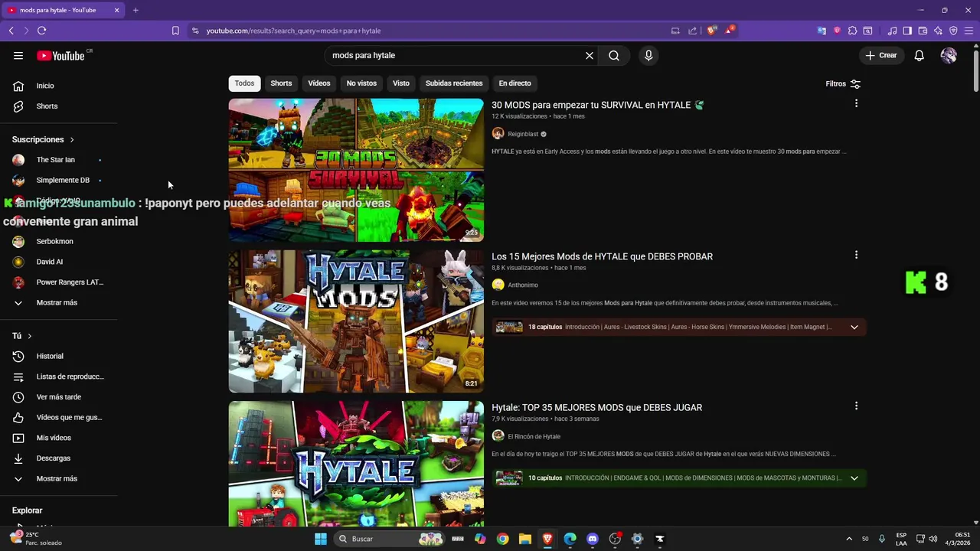980x551 pixels.
Task: Select the Shorts filter chip
Action: click(x=281, y=83)
